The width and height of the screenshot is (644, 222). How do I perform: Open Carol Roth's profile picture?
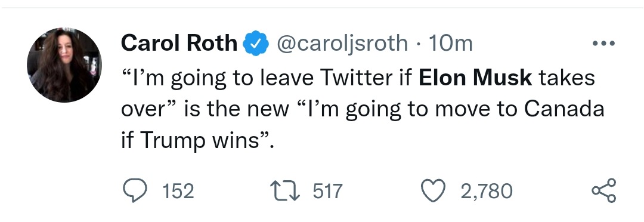64,65
